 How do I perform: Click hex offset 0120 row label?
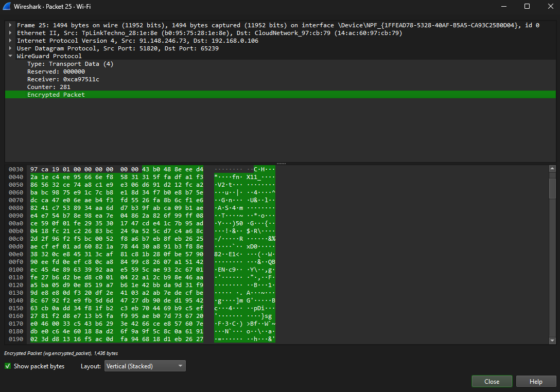(16, 285)
